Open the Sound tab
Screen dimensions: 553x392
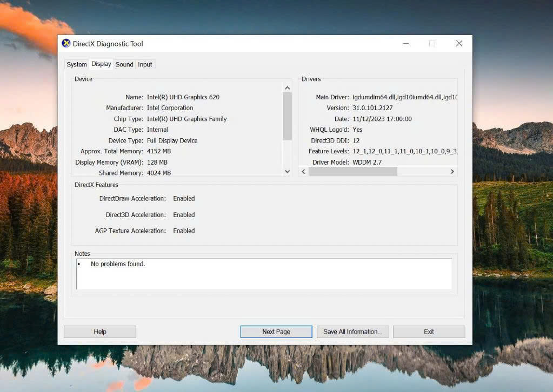click(x=124, y=64)
